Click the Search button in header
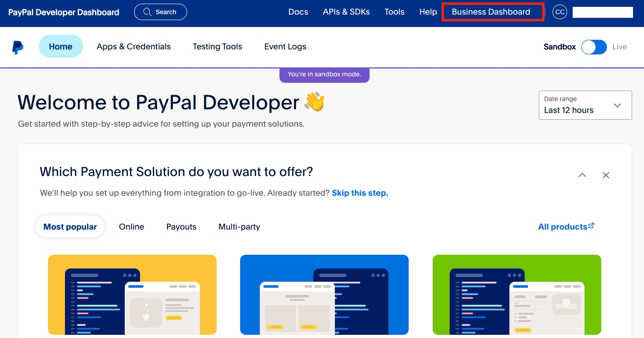The width and height of the screenshot is (644, 338). [x=160, y=12]
